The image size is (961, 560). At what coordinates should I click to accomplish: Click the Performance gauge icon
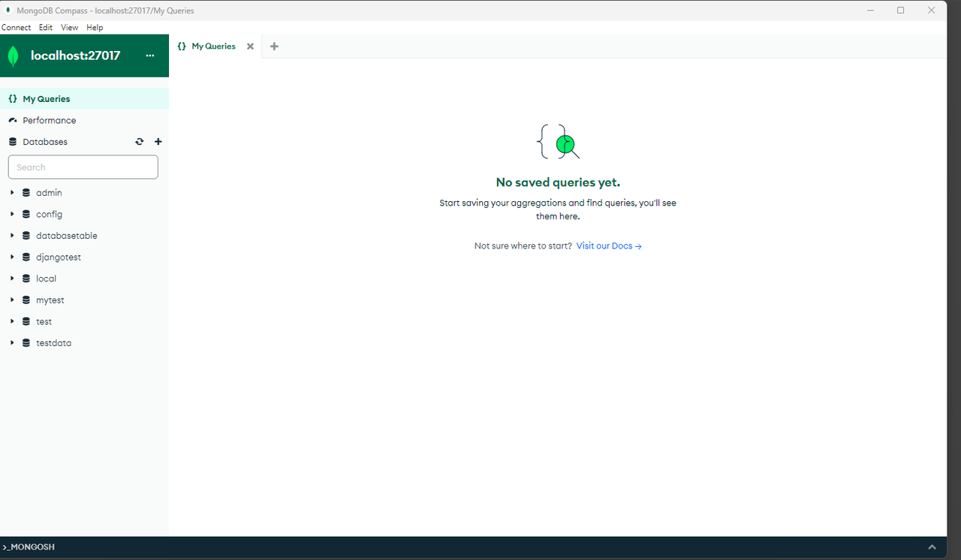click(13, 120)
